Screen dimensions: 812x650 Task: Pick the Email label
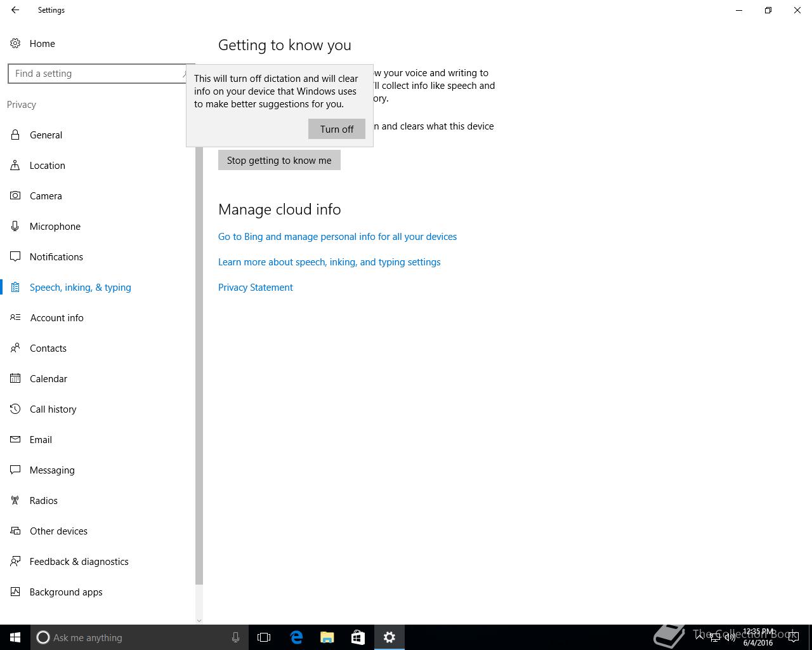coord(41,439)
